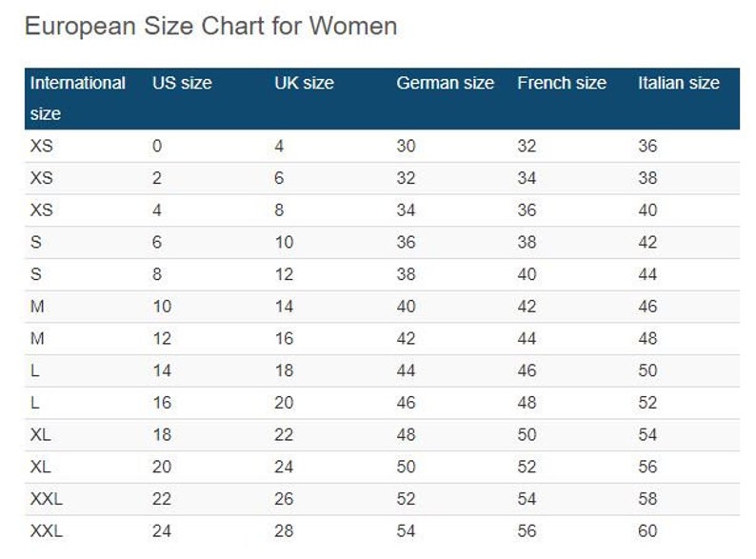Click the 'European Size Chart for Women' heading
Image resolution: width=756 pixels, height=559 pixels.
coord(210,26)
